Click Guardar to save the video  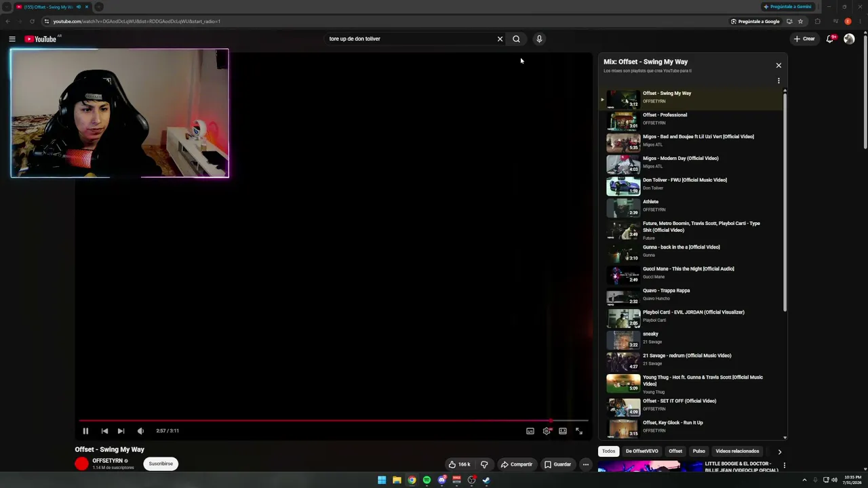(558, 464)
